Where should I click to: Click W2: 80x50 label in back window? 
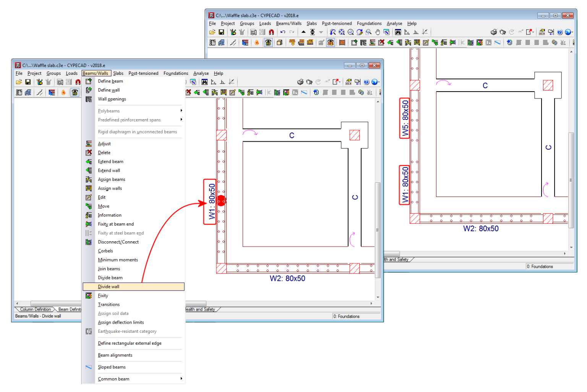pyautogui.click(x=481, y=229)
